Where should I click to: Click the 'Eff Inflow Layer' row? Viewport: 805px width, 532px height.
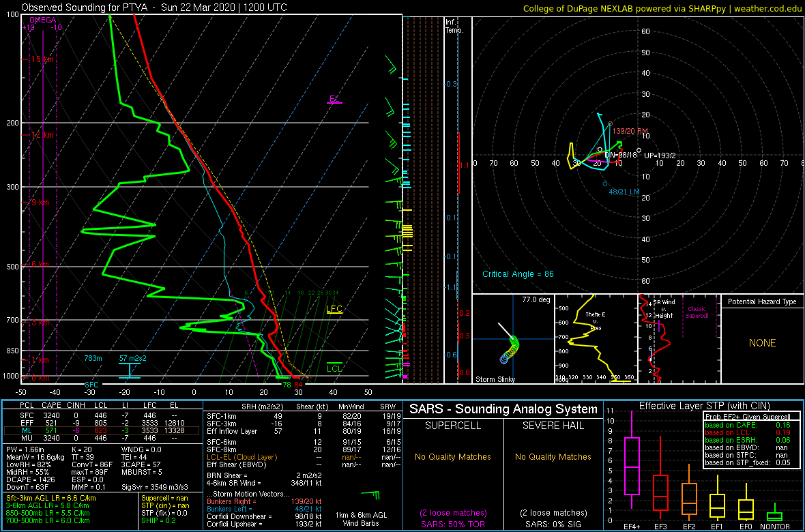click(302, 431)
